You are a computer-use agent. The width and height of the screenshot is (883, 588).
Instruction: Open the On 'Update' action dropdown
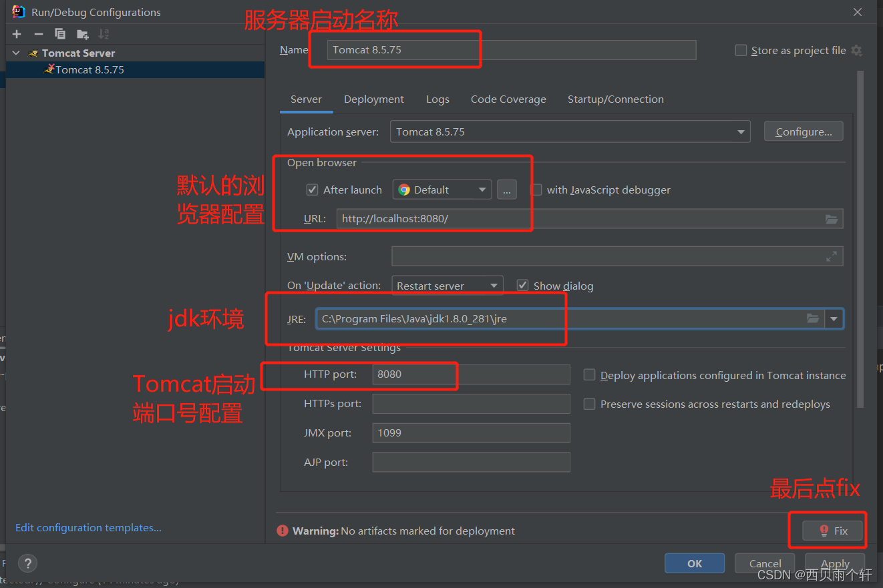pos(448,286)
